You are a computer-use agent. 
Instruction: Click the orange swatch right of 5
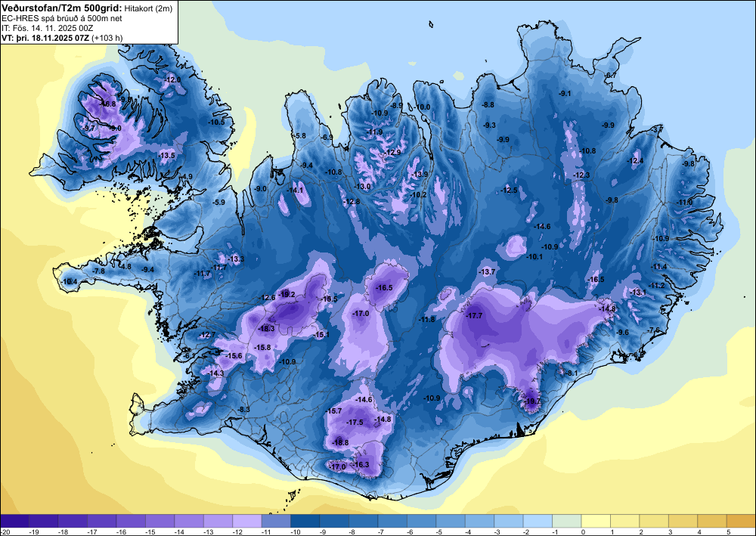741,521
